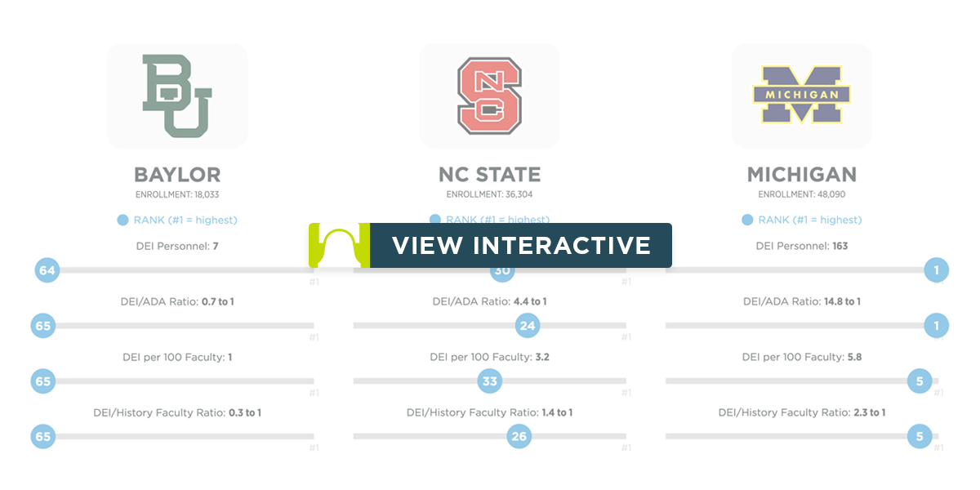The height and width of the screenshot is (490, 980).
Task: Click Baylor DEI/ADA Ratio rank 65 marker
Action: point(42,326)
